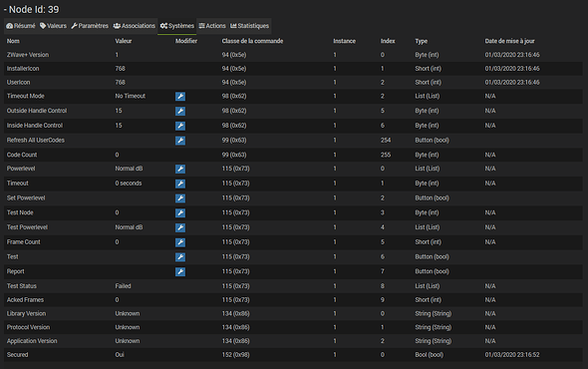The width and height of the screenshot is (588, 369).
Task: Open the Paramètres tab
Action: click(x=90, y=26)
